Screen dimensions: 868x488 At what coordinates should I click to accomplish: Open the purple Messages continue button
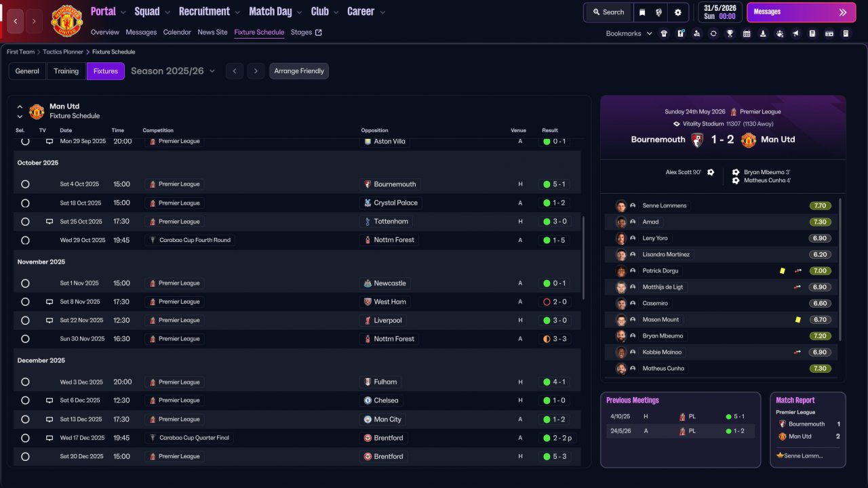pyautogui.click(x=801, y=12)
